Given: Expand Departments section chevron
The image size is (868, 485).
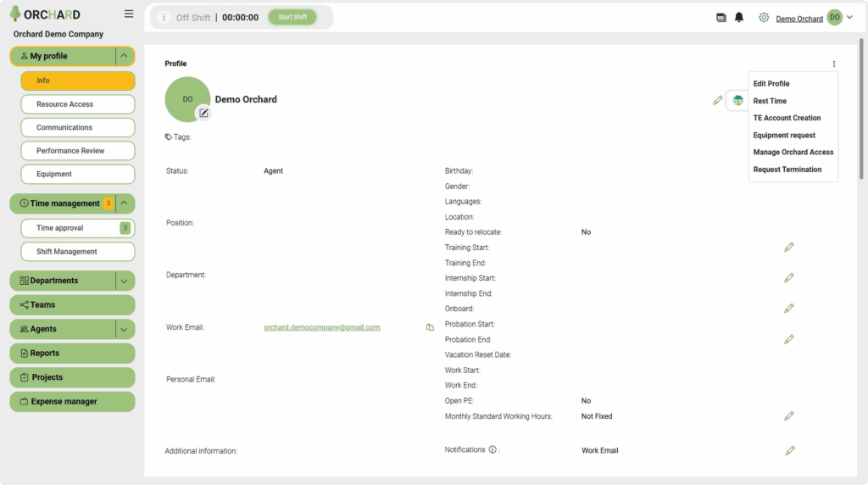Looking at the screenshot, I should point(124,281).
